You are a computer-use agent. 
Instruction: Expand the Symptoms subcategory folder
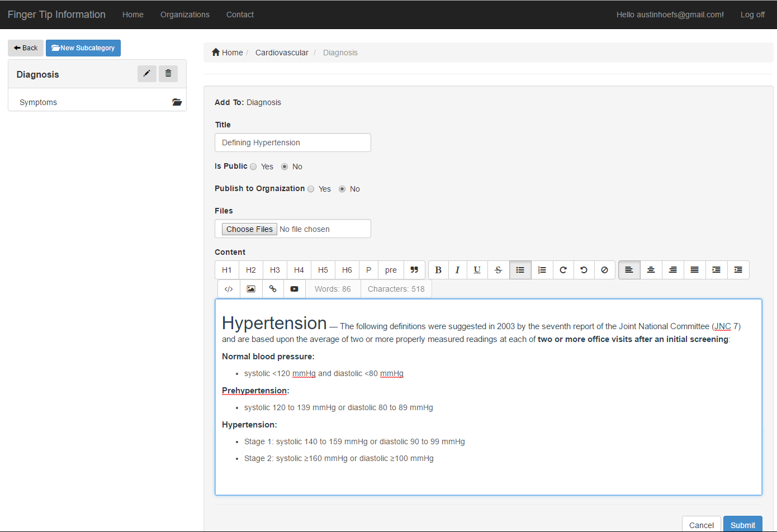[177, 102]
